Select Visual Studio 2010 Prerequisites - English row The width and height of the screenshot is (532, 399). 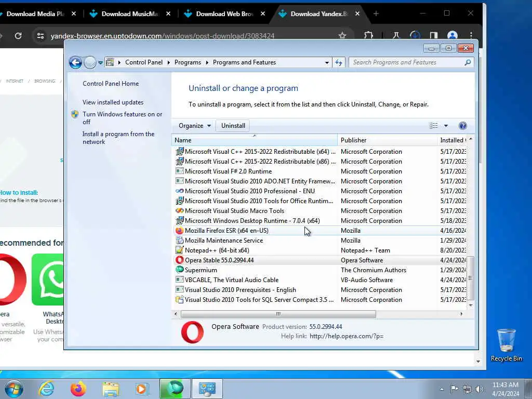320,290
